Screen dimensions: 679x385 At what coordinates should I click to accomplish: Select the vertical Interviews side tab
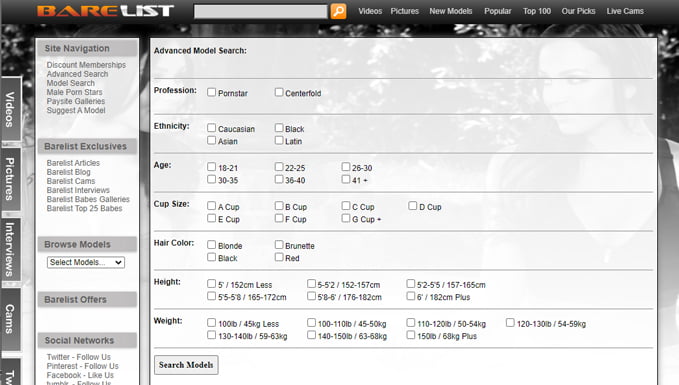pyautogui.click(x=10, y=249)
